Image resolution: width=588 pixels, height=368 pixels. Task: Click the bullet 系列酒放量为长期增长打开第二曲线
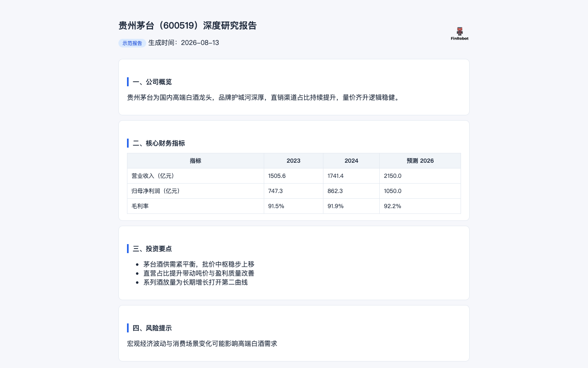[196, 282]
